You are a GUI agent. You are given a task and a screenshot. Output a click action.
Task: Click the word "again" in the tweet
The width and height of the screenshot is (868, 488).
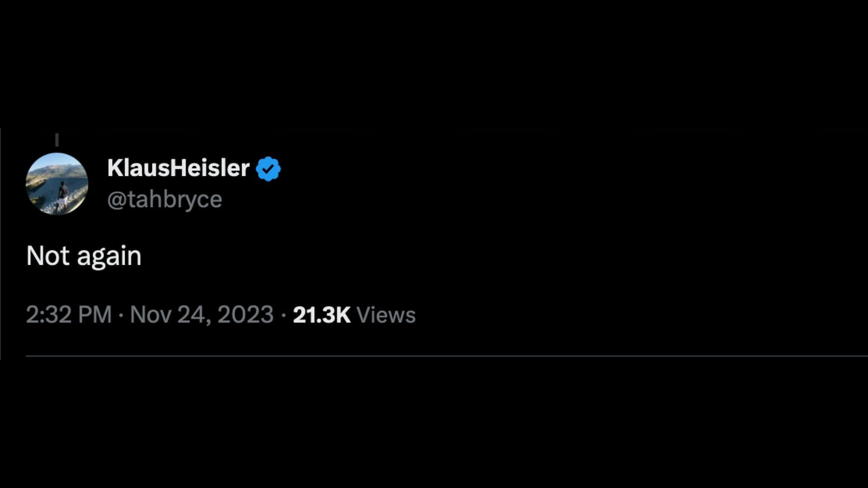(x=109, y=257)
